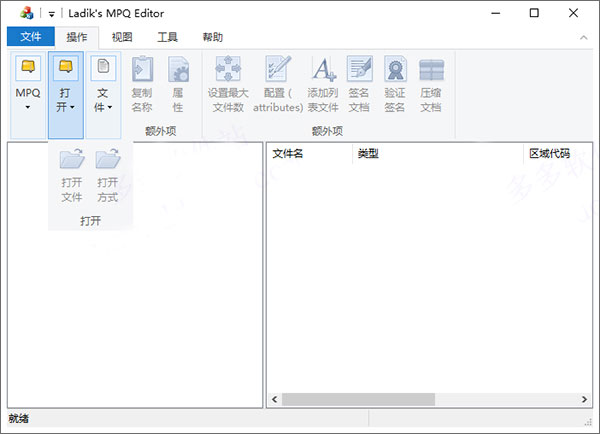Switch to the 操作 tab

click(x=77, y=37)
